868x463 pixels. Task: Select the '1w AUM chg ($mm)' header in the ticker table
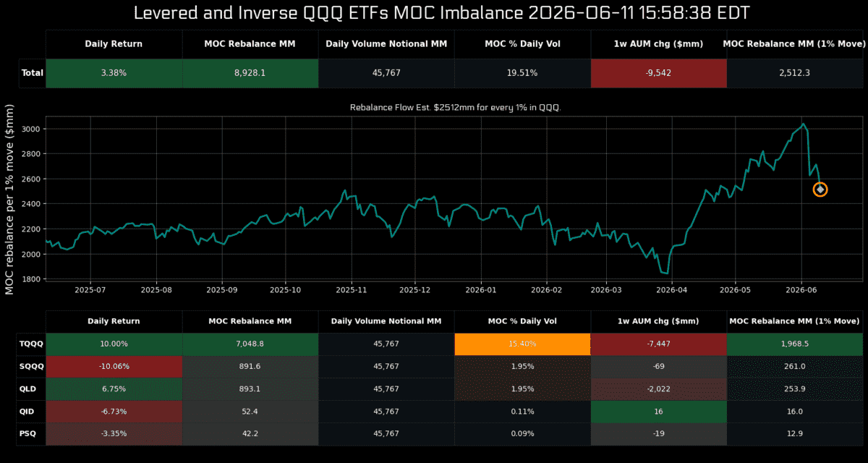click(659, 321)
